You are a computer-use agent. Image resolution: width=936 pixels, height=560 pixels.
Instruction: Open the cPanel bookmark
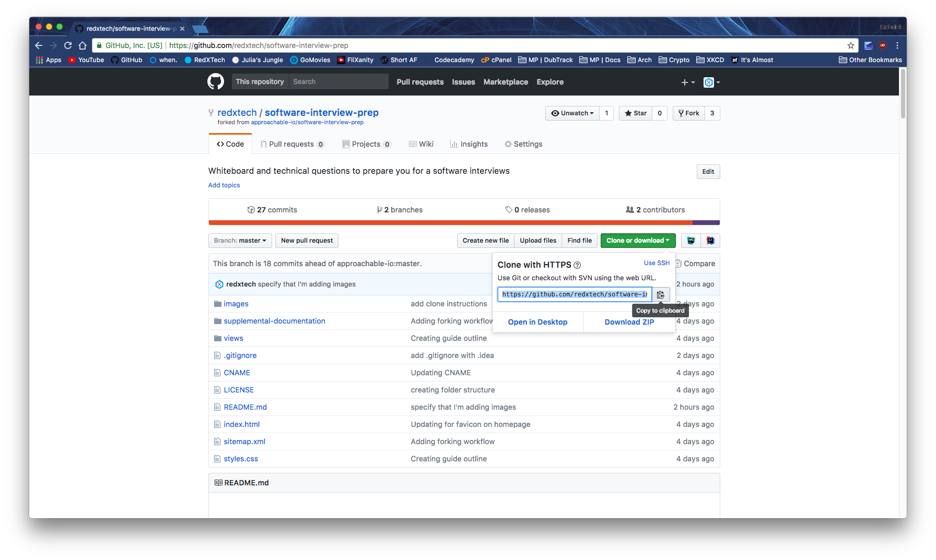[496, 60]
